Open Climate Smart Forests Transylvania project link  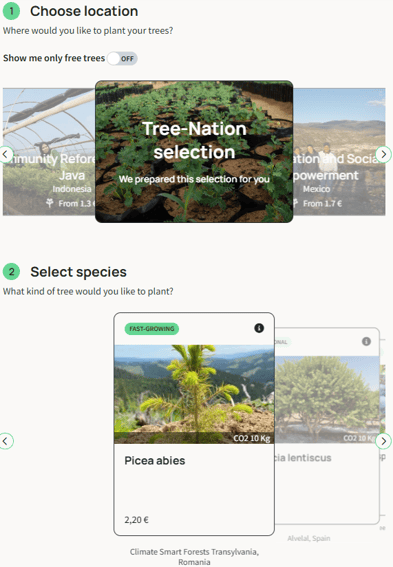click(x=194, y=557)
